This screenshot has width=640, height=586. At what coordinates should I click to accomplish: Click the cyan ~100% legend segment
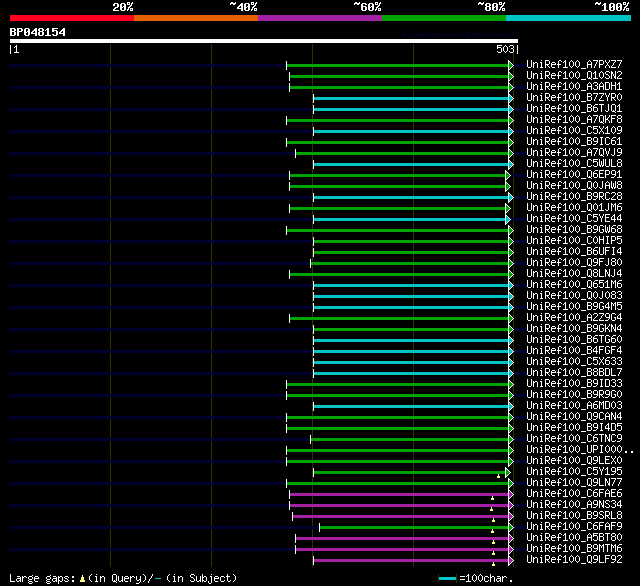click(568, 18)
